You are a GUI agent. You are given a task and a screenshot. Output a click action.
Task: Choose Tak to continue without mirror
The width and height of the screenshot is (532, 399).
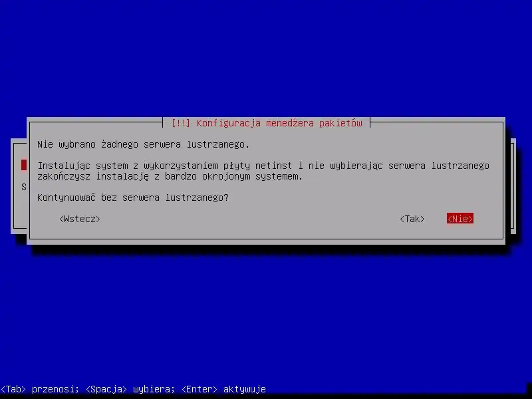click(x=412, y=219)
